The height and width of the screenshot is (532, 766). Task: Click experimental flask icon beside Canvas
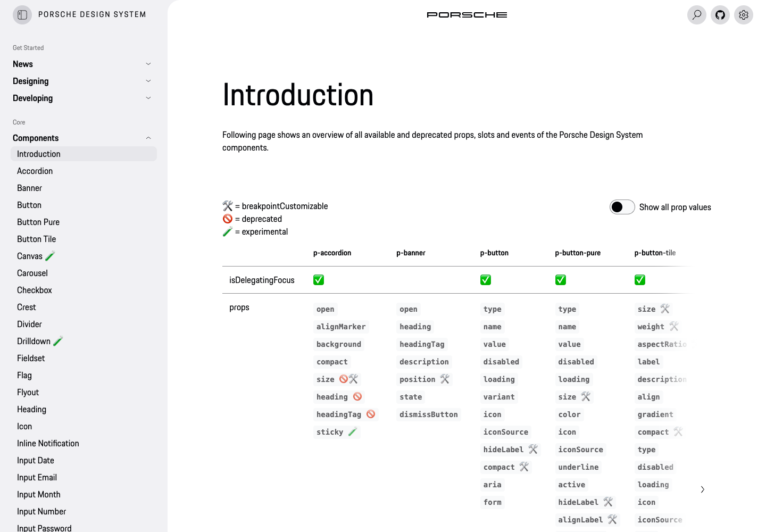pos(50,256)
